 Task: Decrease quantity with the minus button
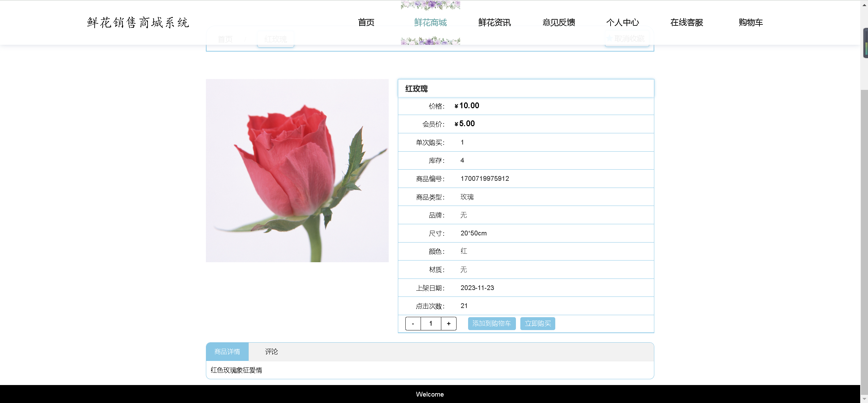coord(413,324)
